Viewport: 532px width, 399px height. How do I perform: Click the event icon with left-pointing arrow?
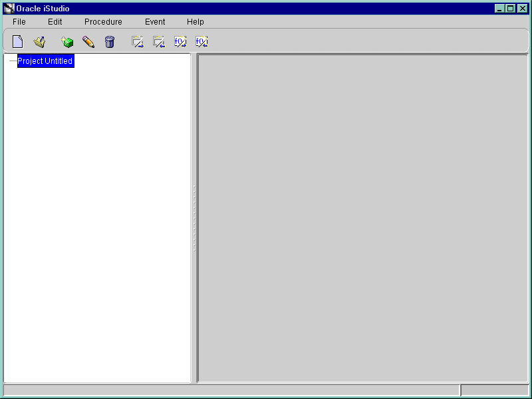159,42
